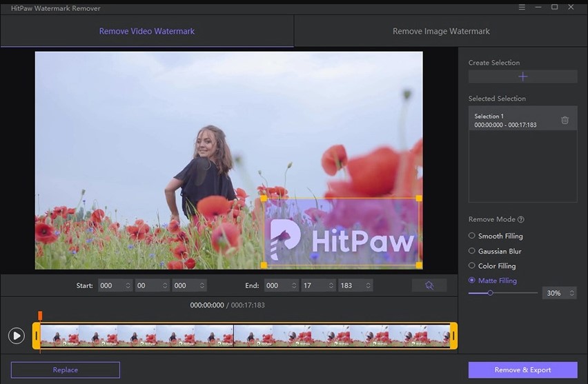Click the video thumbnail strip in timeline

coord(245,336)
